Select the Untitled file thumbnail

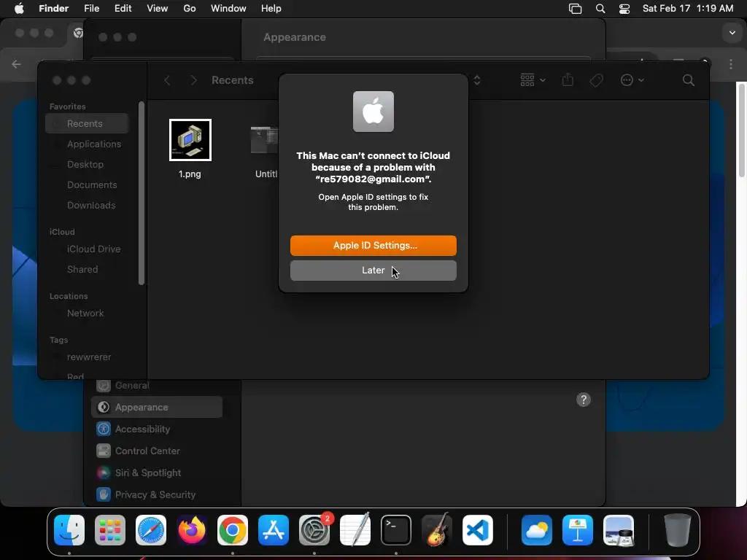pyautogui.click(x=264, y=140)
